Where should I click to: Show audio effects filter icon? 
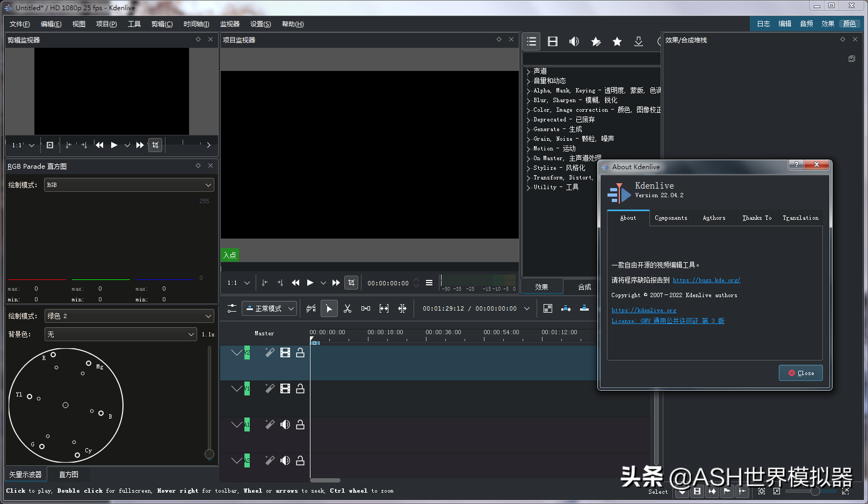pos(574,41)
